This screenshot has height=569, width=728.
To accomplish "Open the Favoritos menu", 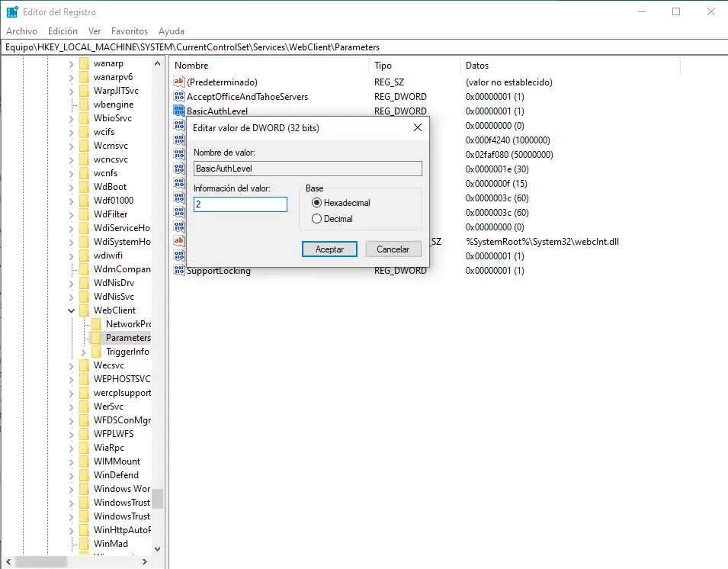I will point(130,31).
